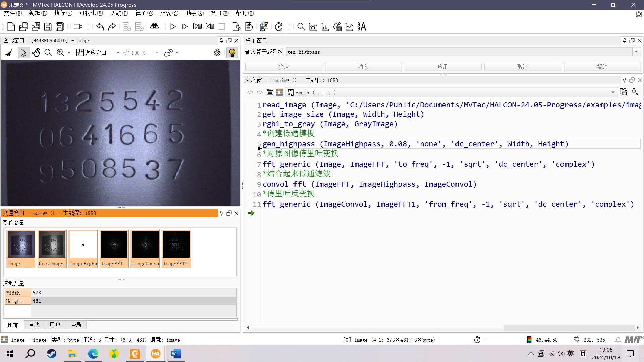
Task: Expand the 适应窗口 dropdown arrow
Action: 118,53
